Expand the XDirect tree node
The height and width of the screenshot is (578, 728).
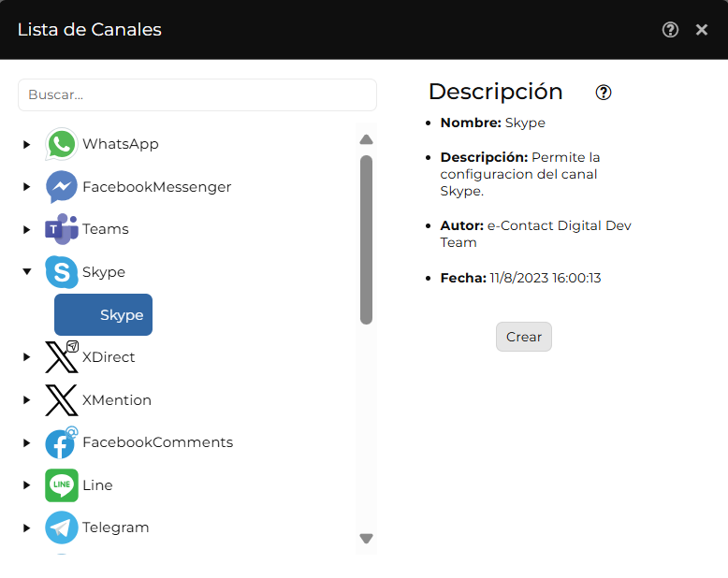26,357
